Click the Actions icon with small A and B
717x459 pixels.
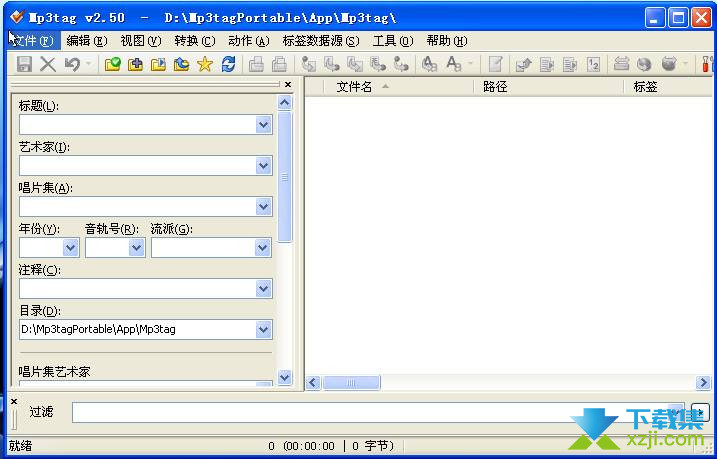(429, 64)
